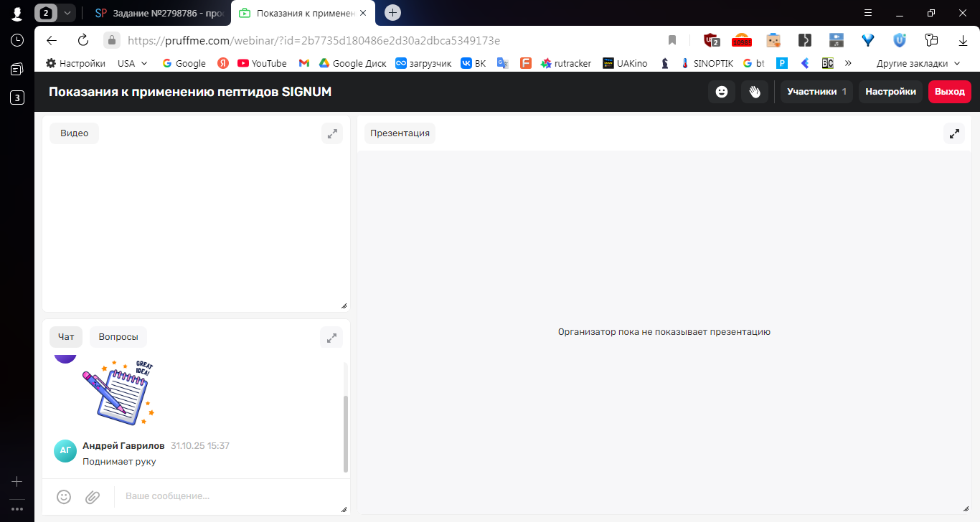Open the blue diamond extension icon
Viewport: 980px width, 522px height.
[869, 40]
